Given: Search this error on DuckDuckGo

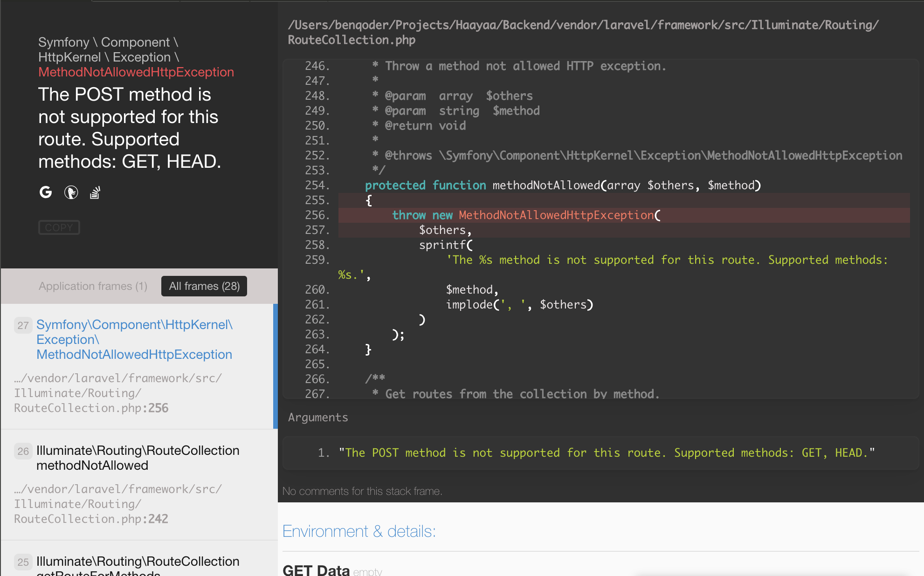Looking at the screenshot, I should coord(70,192).
